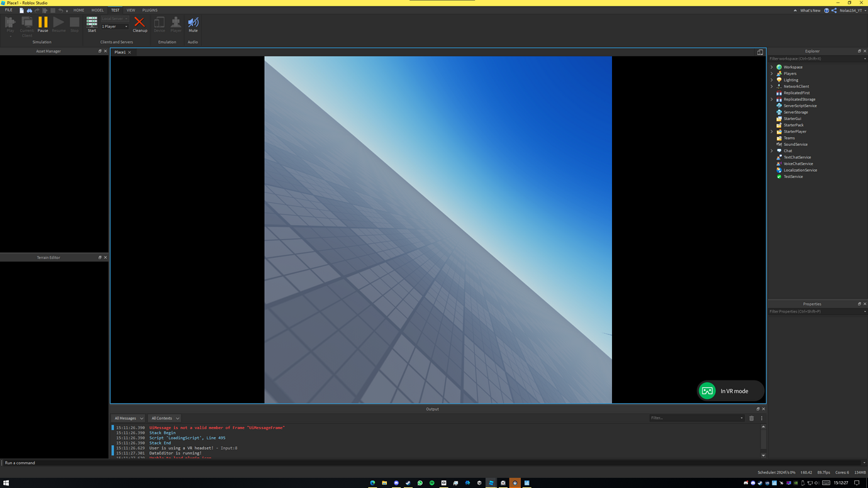This screenshot has height=488, width=868.
Task: Select Teams in Explorer
Action: point(789,138)
